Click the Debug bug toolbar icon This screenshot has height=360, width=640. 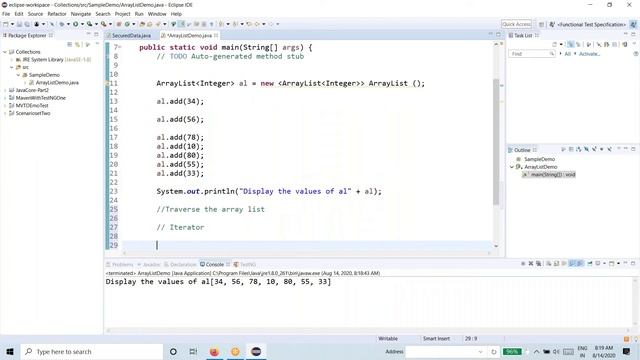click(x=62, y=24)
